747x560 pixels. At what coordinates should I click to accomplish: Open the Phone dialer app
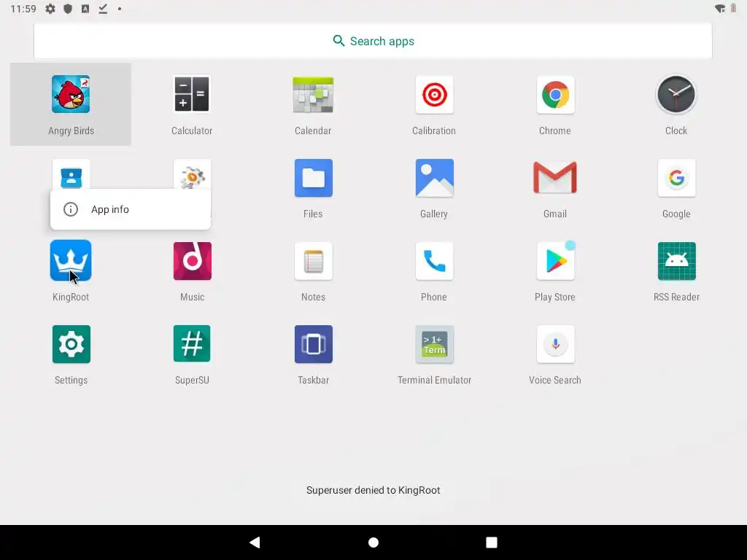(x=434, y=261)
